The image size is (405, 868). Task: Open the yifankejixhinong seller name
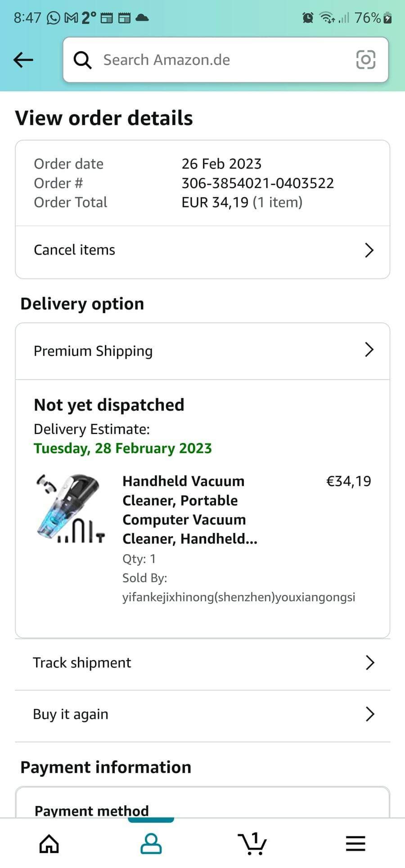click(x=239, y=597)
